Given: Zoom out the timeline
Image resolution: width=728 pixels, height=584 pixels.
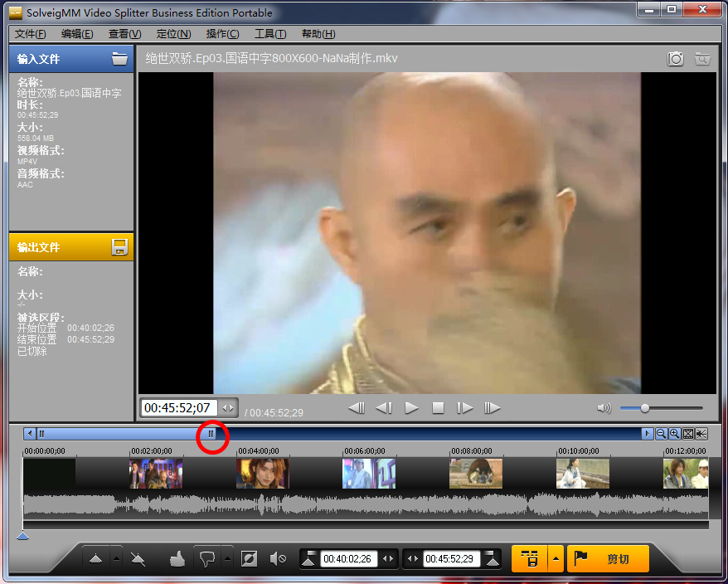Looking at the screenshot, I should coord(661,434).
